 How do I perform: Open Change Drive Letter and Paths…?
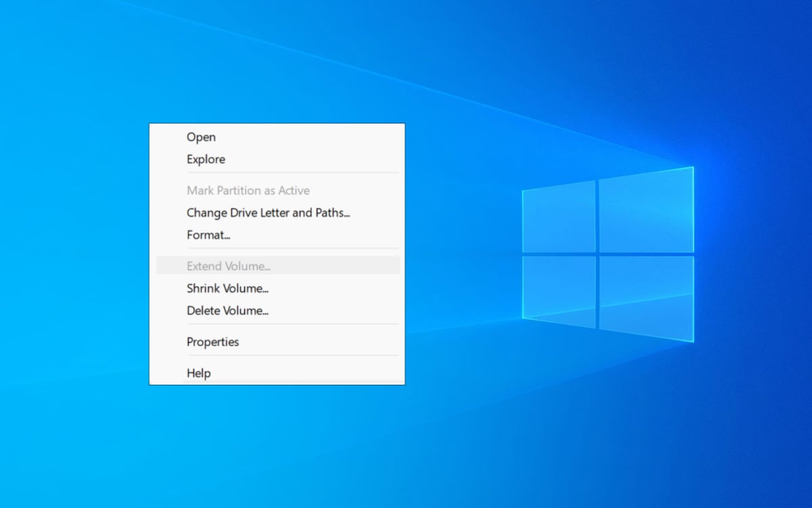[x=268, y=213]
